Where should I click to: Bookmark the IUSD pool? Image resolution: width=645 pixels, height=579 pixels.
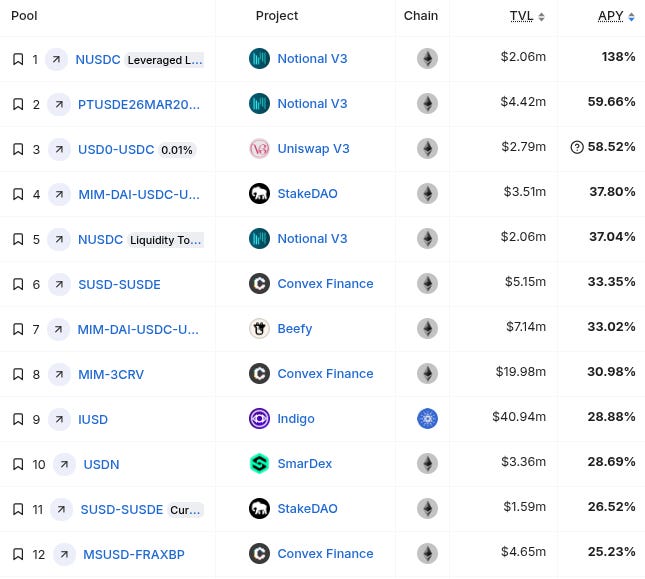pos(18,419)
